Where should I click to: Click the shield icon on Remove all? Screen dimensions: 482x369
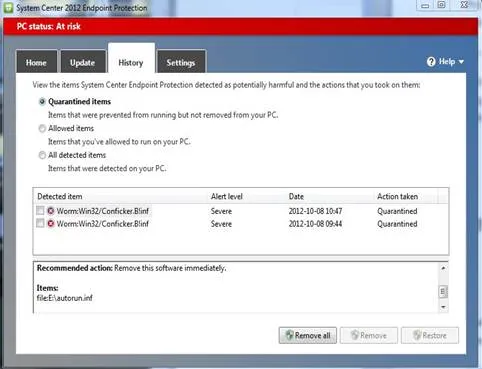click(290, 335)
